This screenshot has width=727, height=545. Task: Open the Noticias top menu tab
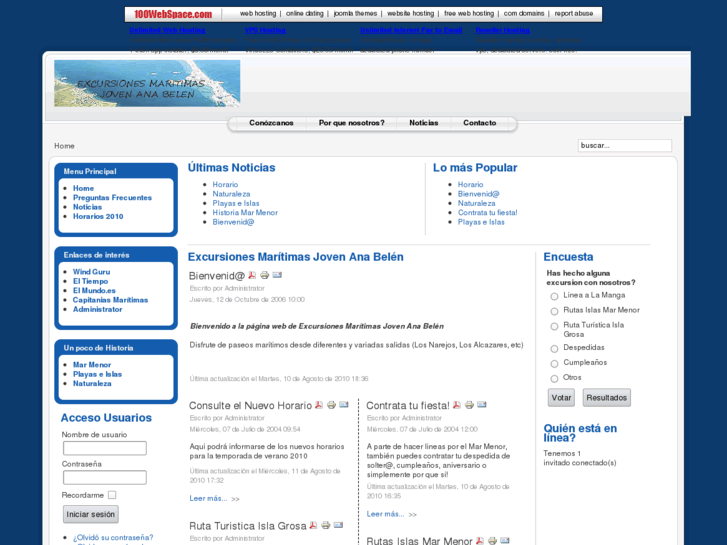[423, 123]
